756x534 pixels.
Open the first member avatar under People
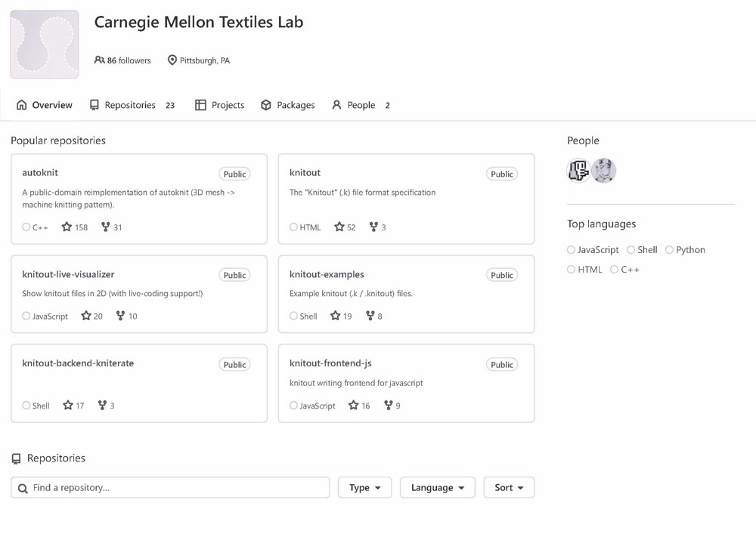578,171
